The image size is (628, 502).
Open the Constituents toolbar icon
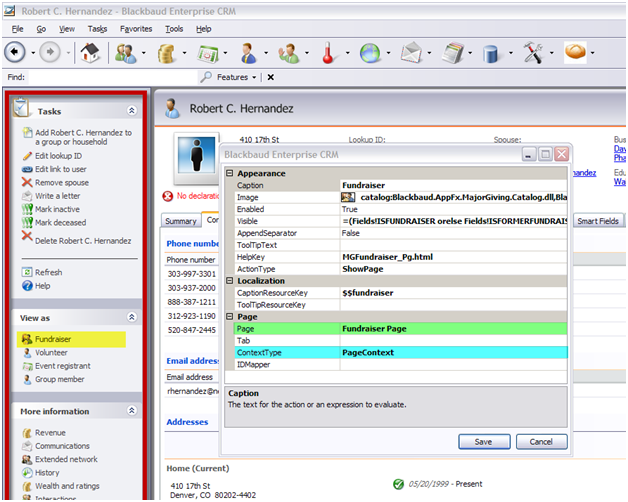pyautogui.click(x=126, y=53)
